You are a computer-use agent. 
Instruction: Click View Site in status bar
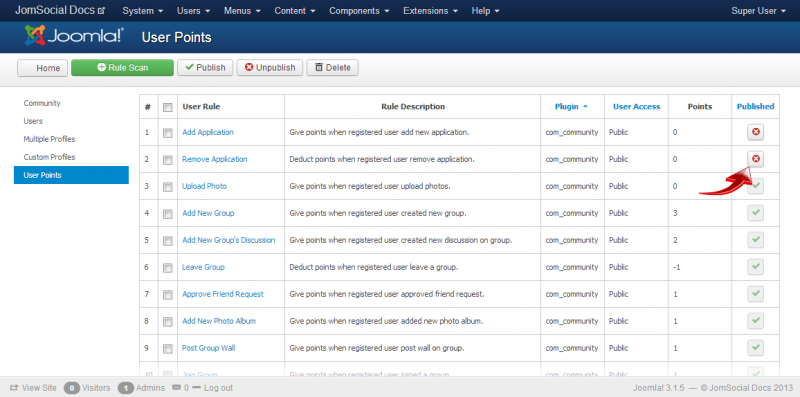[34, 388]
